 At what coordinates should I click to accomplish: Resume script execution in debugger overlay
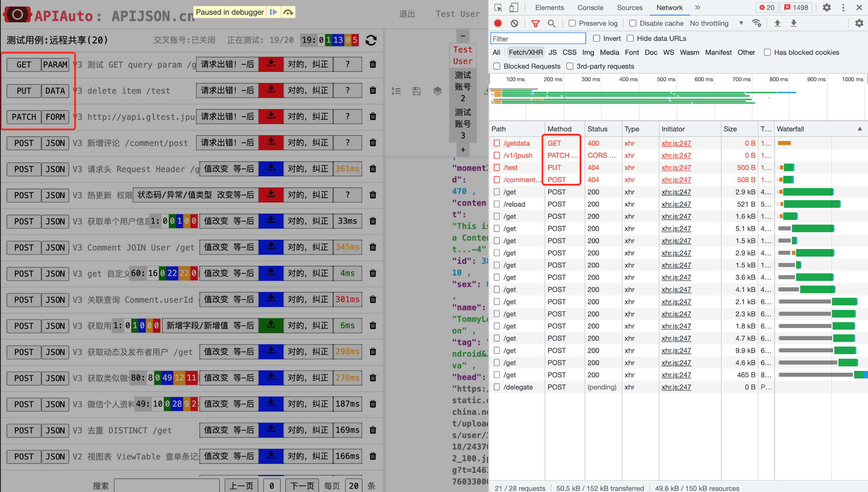click(273, 12)
